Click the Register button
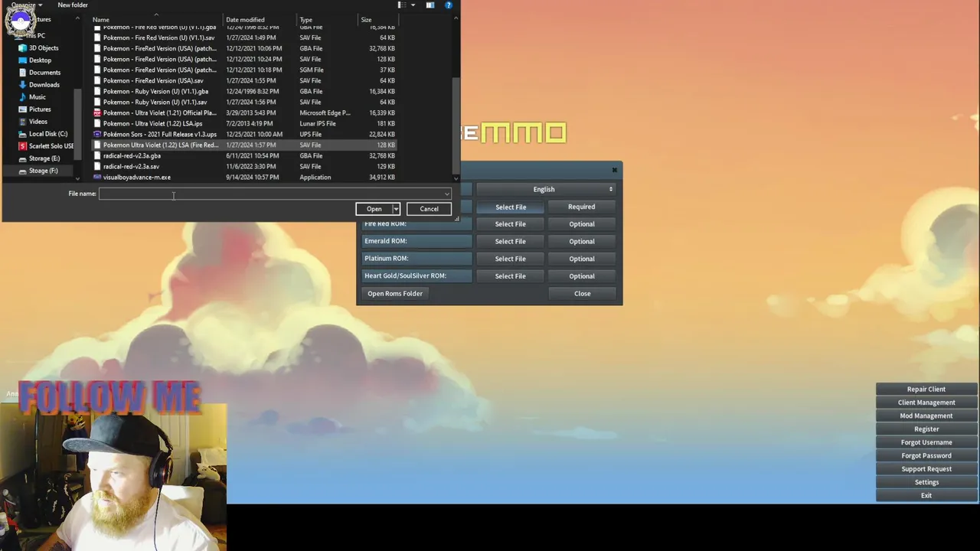 pos(926,429)
